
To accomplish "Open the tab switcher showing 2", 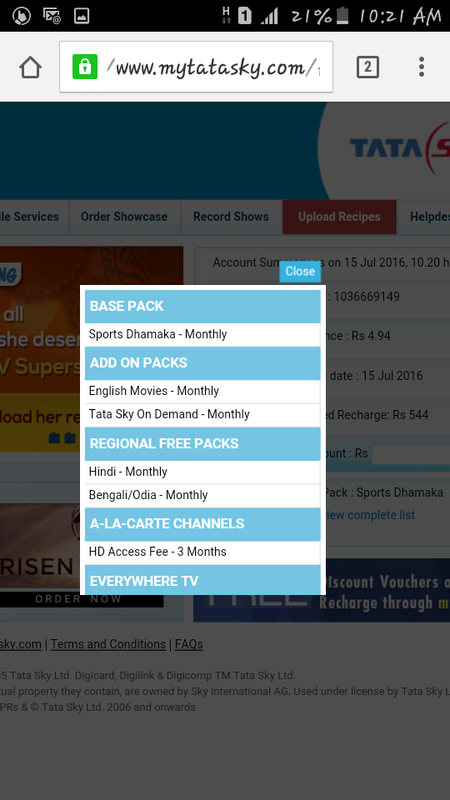I will (367, 67).
